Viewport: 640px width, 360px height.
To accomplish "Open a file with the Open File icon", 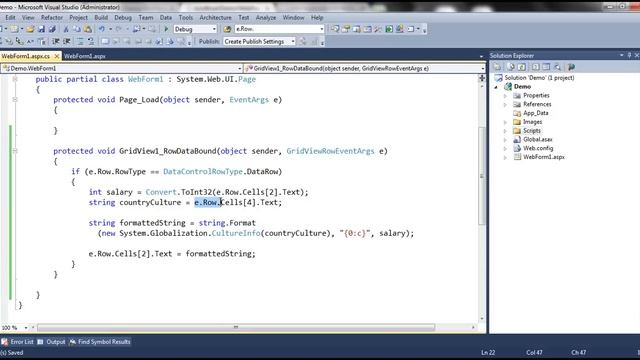I will (30, 29).
